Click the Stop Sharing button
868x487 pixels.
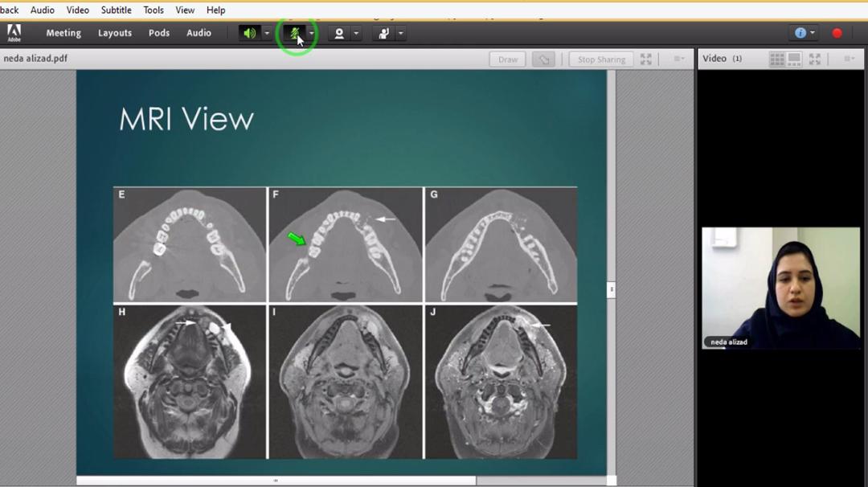(x=601, y=59)
